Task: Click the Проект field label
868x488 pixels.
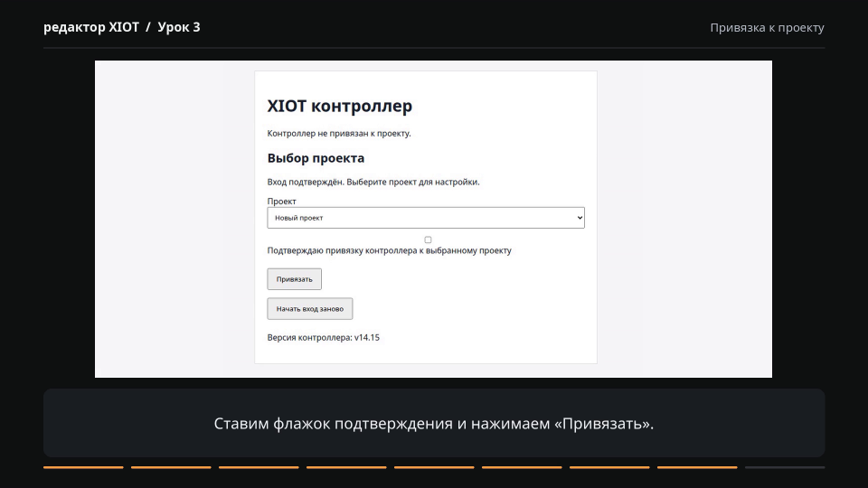Action: [281, 202]
